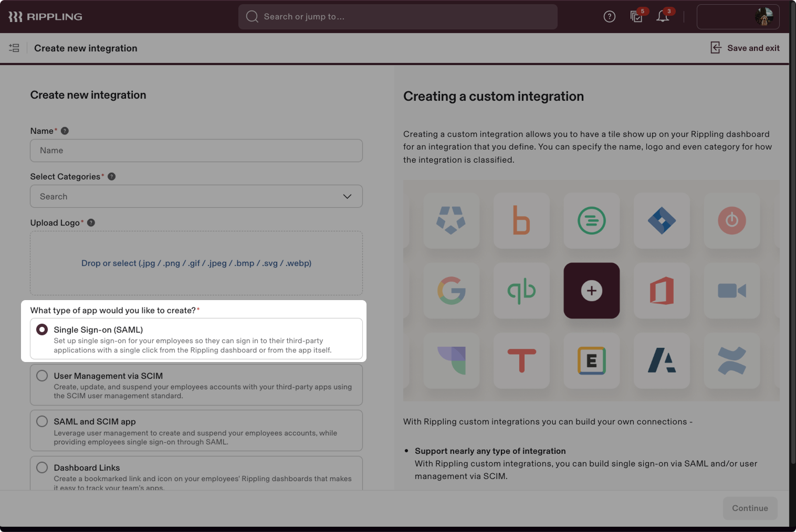
Task: Open the tasks inbox icon with badge
Action: click(636, 17)
